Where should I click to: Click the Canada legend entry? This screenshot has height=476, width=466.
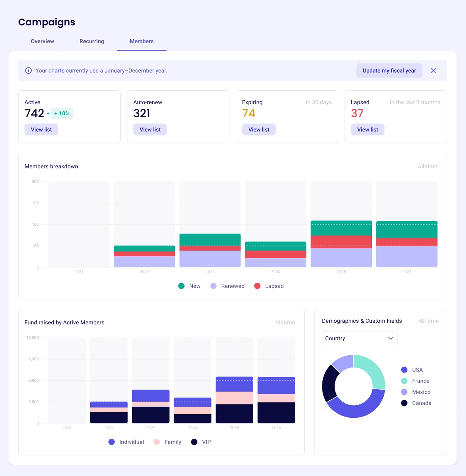pos(416,403)
